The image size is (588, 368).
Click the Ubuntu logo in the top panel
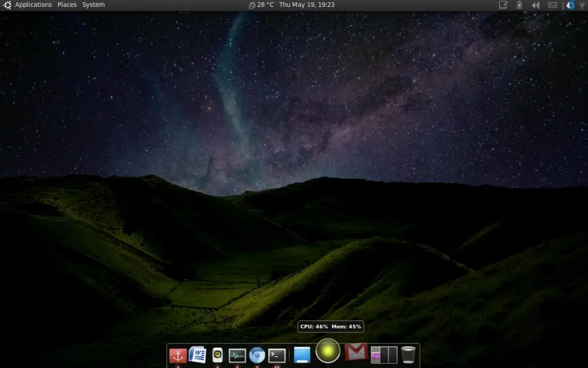(x=7, y=5)
